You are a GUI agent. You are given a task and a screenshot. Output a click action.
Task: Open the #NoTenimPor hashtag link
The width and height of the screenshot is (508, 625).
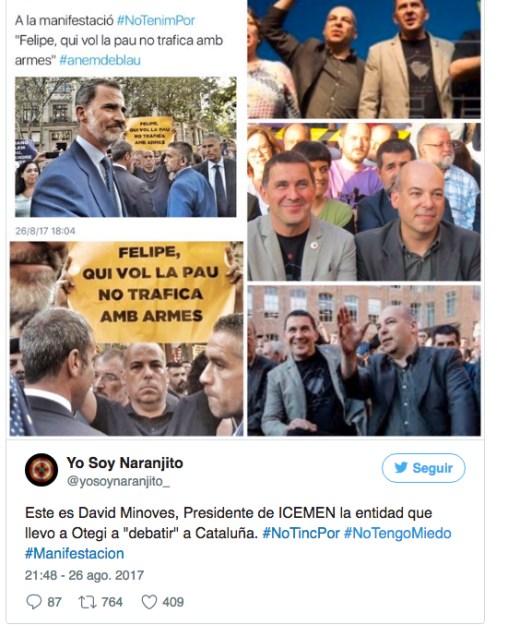(156, 20)
